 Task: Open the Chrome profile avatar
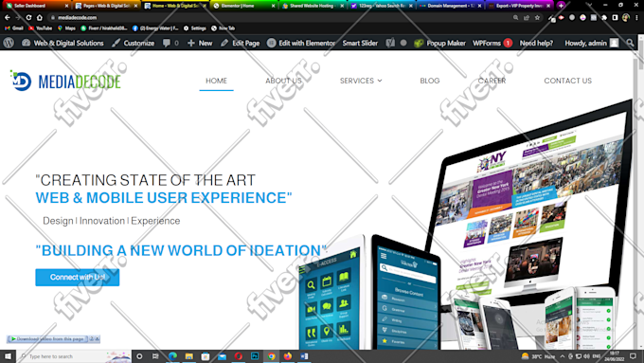coord(625,18)
